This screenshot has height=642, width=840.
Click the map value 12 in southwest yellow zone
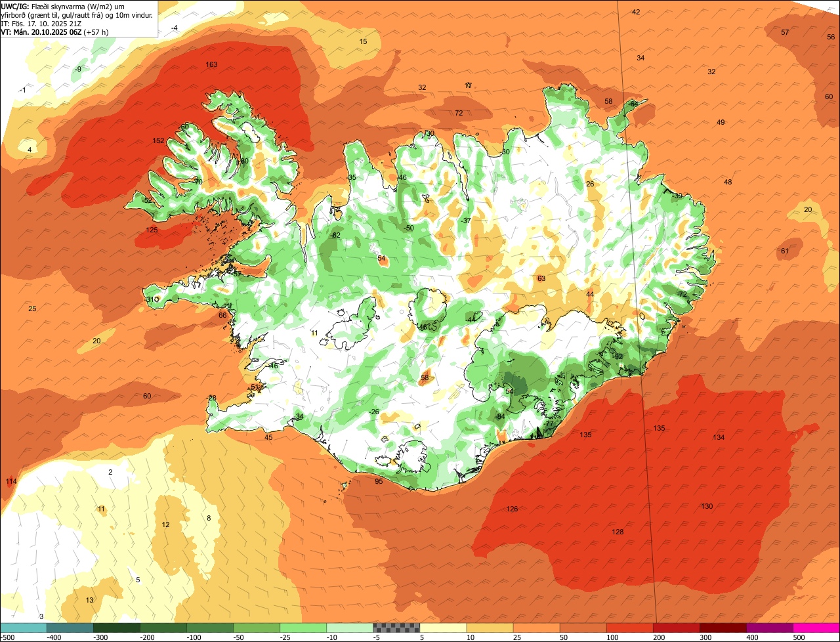[165, 524]
